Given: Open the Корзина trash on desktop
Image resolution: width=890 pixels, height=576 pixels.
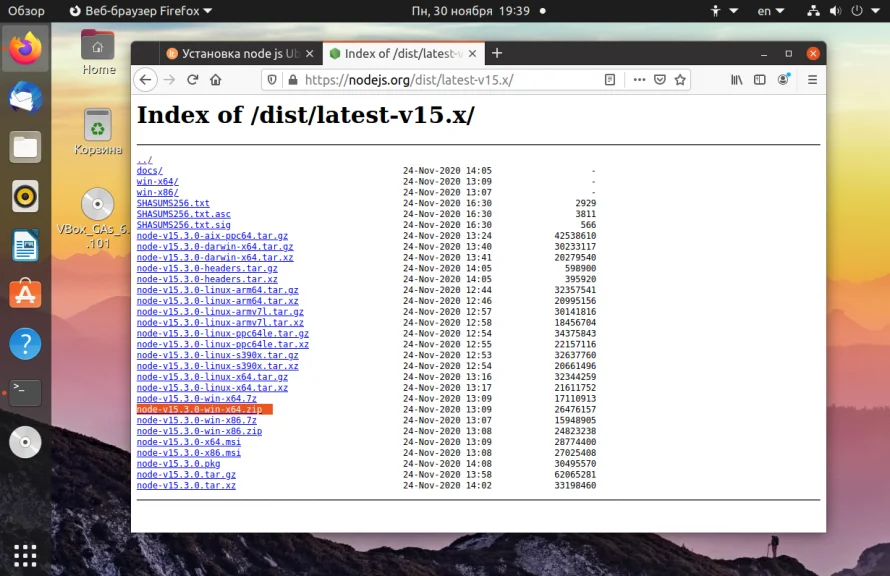Looking at the screenshot, I should [98, 132].
